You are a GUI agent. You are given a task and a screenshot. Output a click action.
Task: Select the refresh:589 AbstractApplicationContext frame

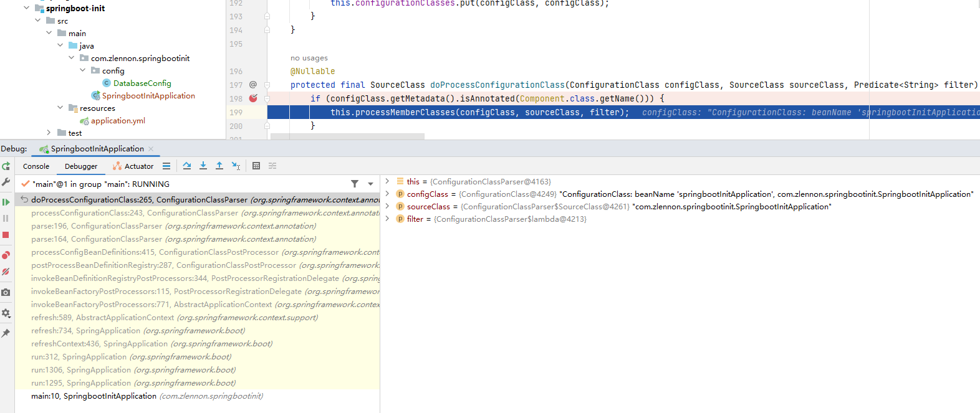[x=197, y=318]
